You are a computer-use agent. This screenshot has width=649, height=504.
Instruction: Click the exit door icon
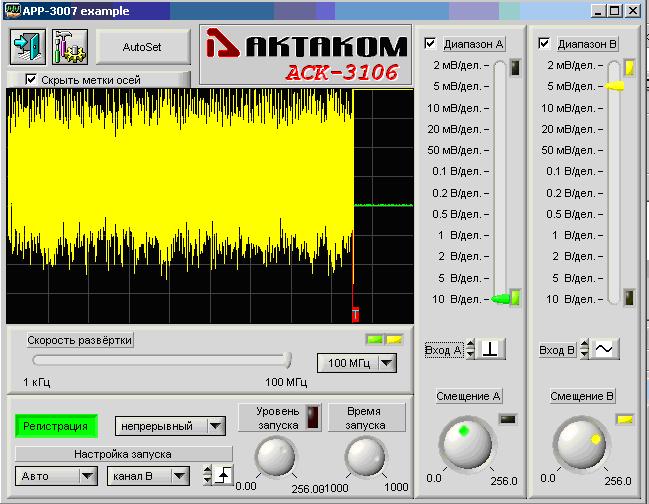click(27, 46)
